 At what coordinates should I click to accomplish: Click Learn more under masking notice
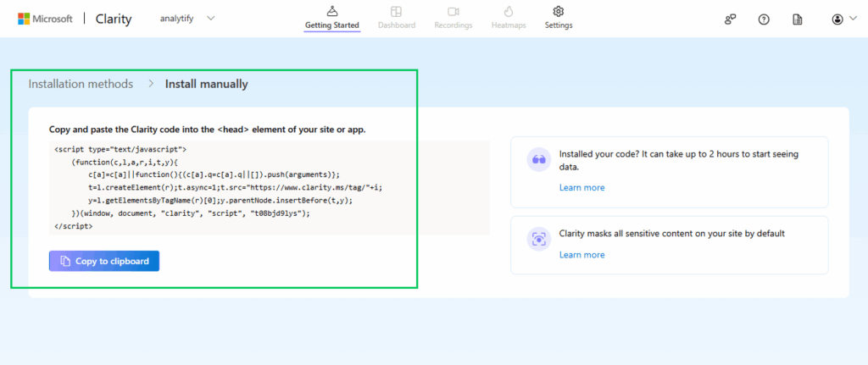click(581, 255)
